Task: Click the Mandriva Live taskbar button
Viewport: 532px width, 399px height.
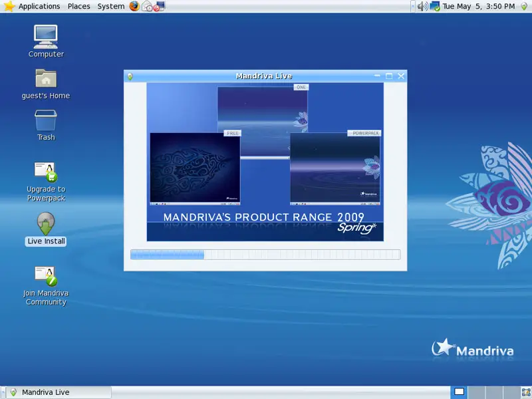Action: [60, 392]
